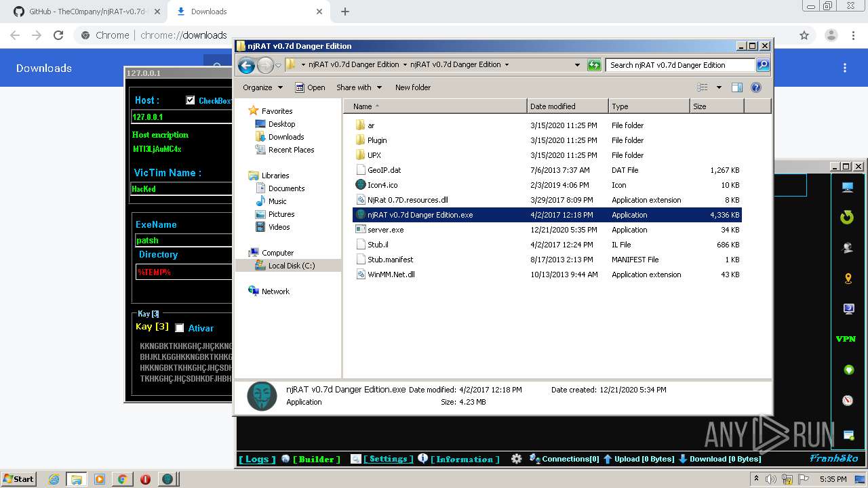The width and height of the screenshot is (868, 488).
Task: Click the compass icon in njRAT sidebar
Action: pos(848,401)
